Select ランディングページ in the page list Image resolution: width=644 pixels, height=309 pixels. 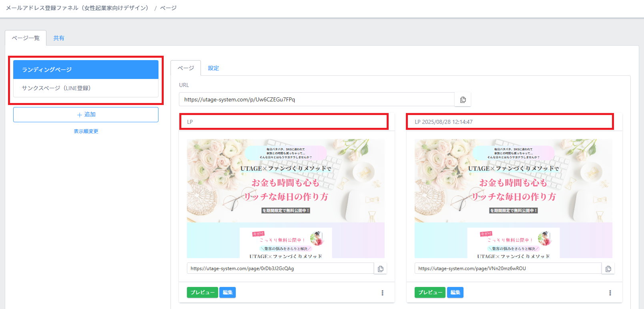[86, 70]
